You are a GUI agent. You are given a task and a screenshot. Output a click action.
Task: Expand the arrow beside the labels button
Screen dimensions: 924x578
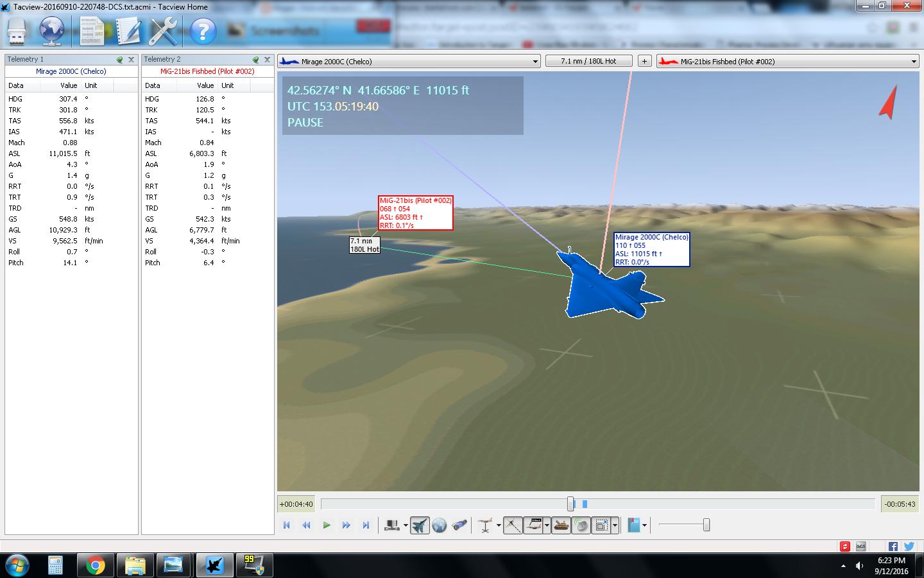547,526
